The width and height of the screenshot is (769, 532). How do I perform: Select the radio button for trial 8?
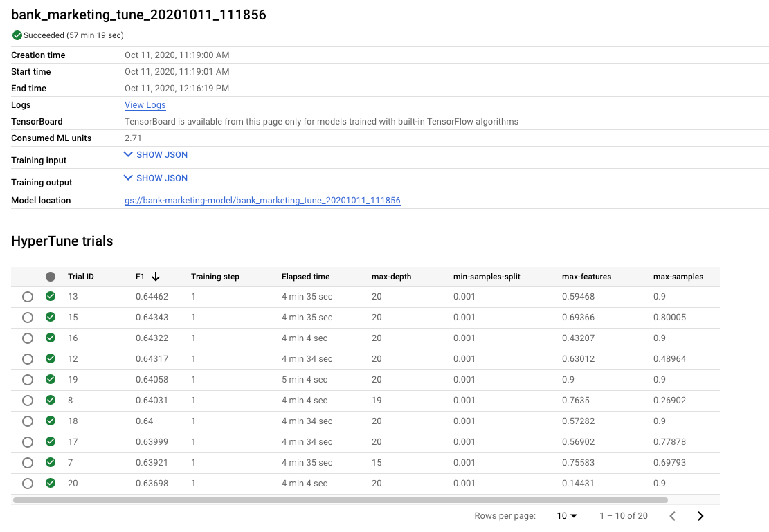28,401
